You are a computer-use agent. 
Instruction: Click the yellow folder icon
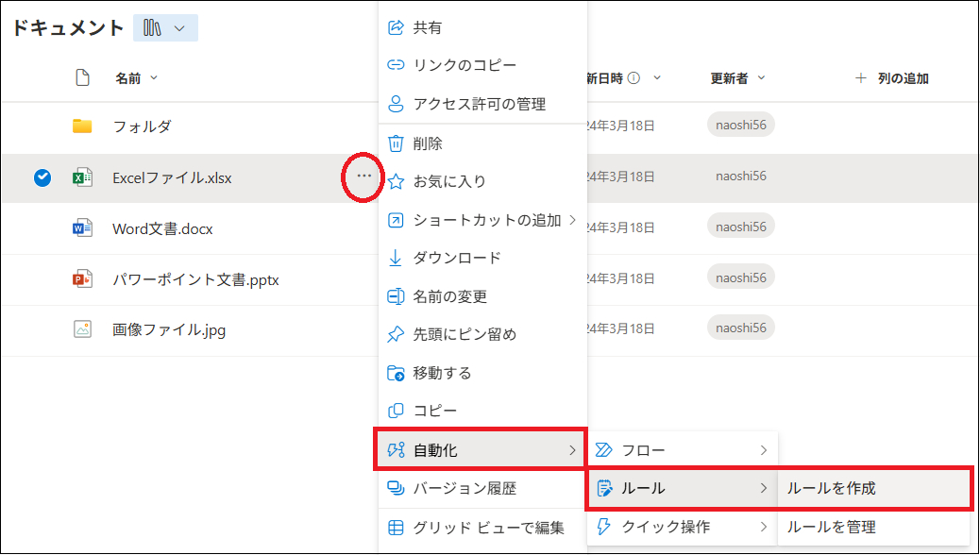coord(82,126)
